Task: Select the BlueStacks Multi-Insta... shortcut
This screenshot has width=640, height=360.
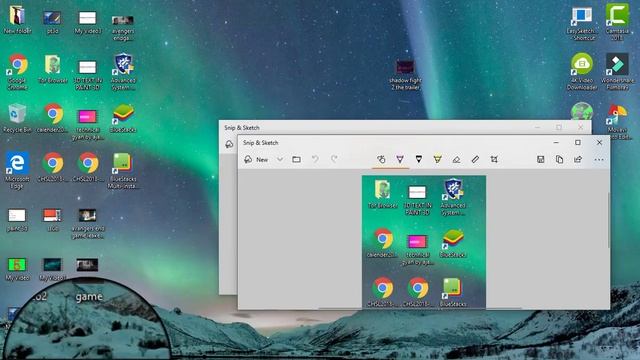Action: (123, 171)
